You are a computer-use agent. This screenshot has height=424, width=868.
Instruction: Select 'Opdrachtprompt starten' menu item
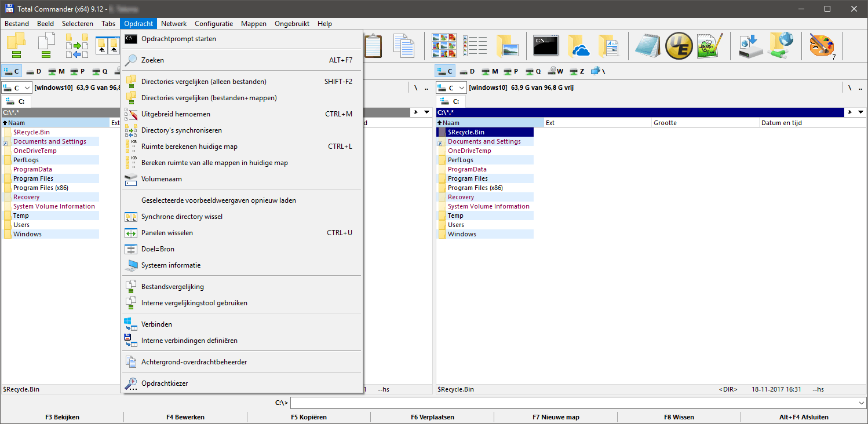click(x=242, y=39)
